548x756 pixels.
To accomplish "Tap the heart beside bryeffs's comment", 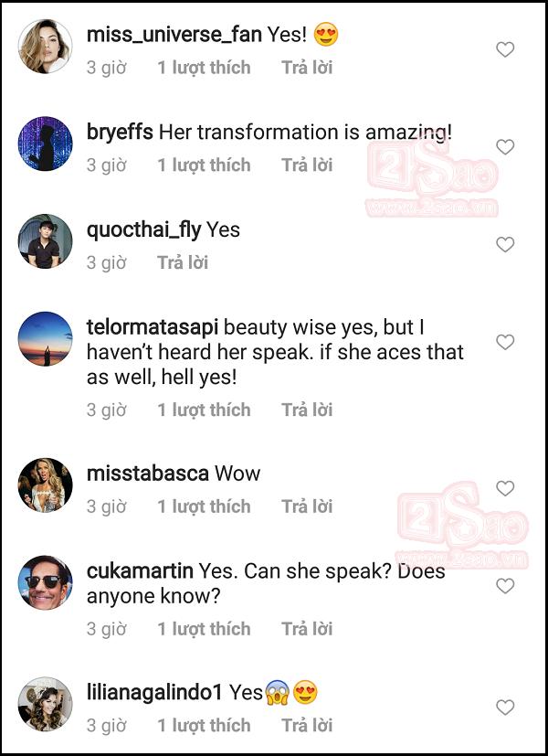I will (x=505, y=147).
